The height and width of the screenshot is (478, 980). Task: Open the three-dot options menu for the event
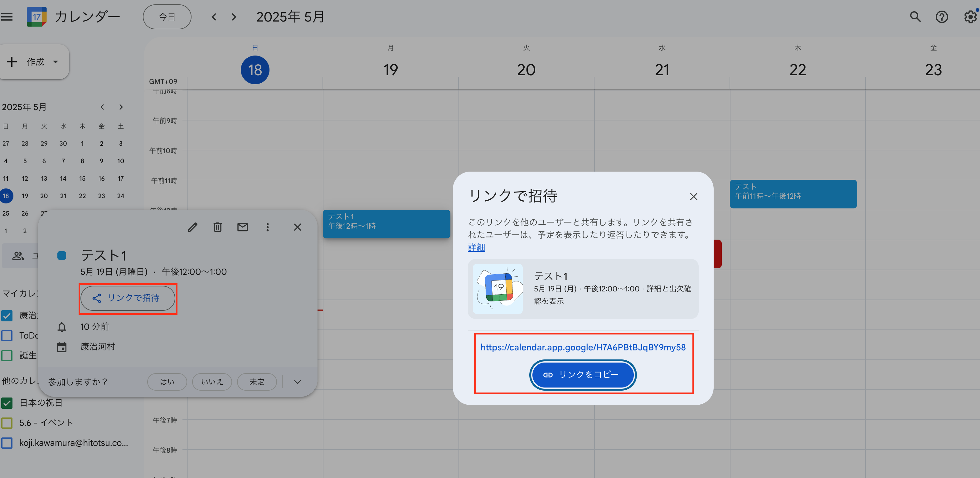tap(267, 227)
